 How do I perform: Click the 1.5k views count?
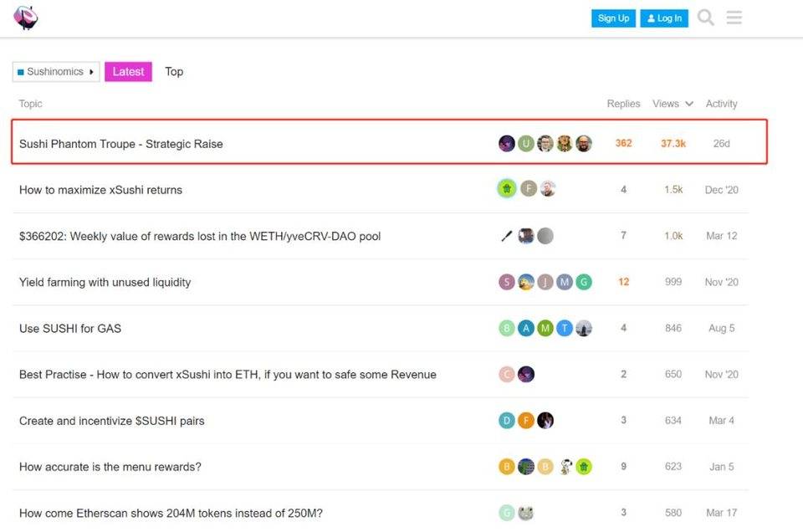pos(673,189)
